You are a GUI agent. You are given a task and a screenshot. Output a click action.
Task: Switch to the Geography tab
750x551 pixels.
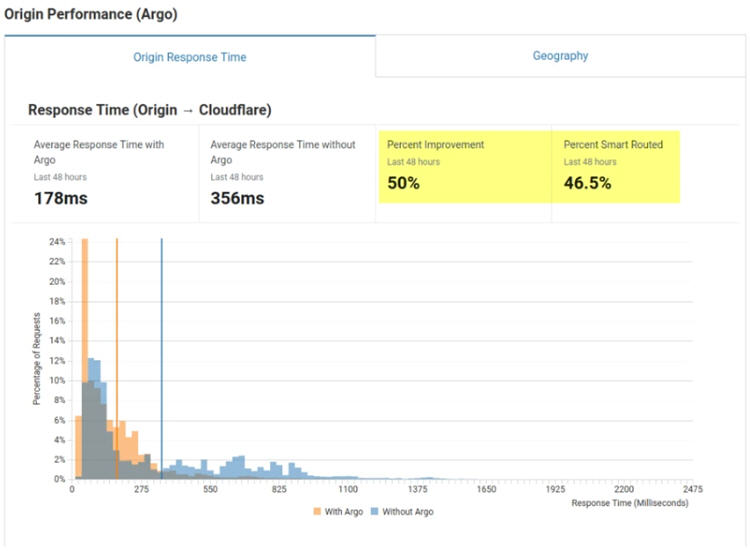(x=560, y=56)
